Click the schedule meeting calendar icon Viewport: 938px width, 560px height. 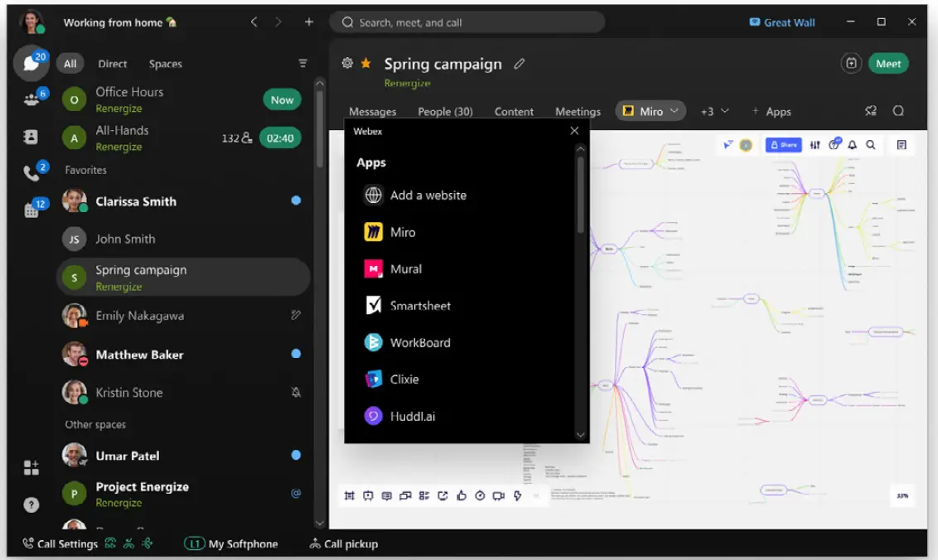coord(851,64)
